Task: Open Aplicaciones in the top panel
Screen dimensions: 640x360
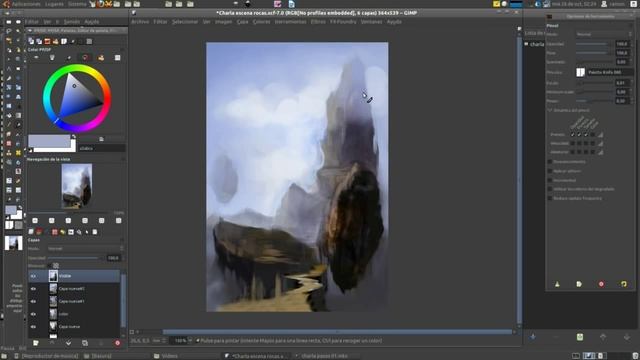Action: tap(26, 4)
